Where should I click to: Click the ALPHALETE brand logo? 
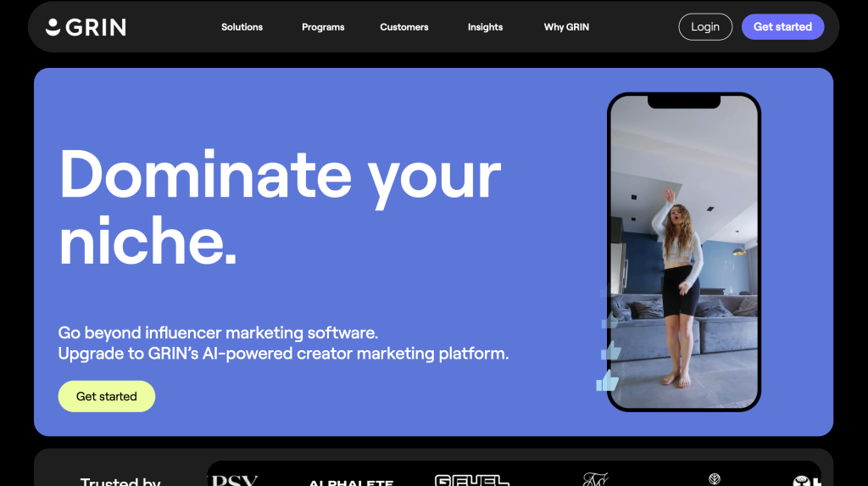(351, 483)
